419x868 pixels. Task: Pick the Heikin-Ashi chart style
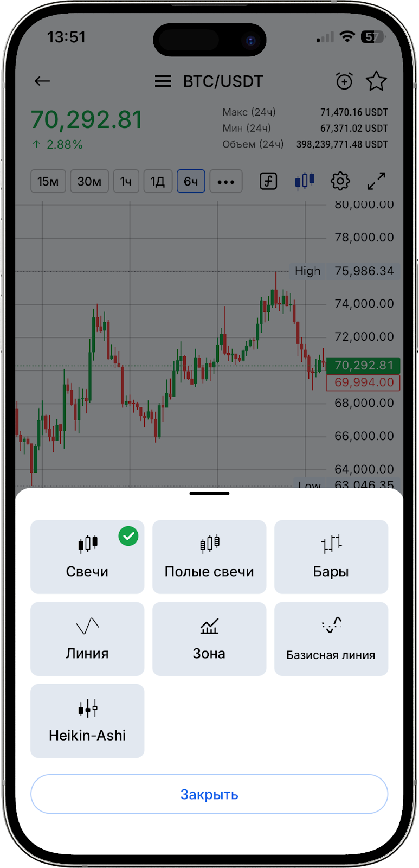pyautogui.click(x=87, y=720)
